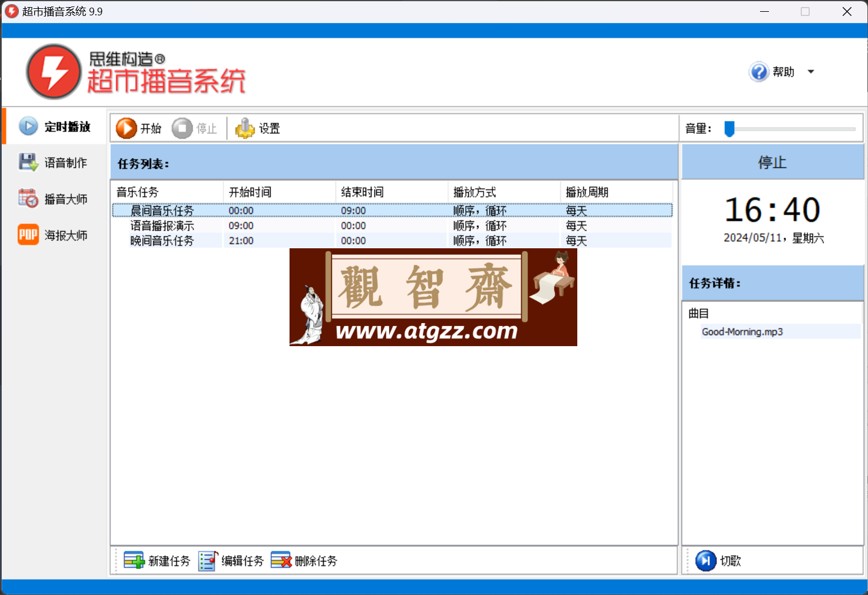Expand the 帮助 dropdown arrow
Screen dimensions: 868x595
pyautogui.click(x=811, y=72)
